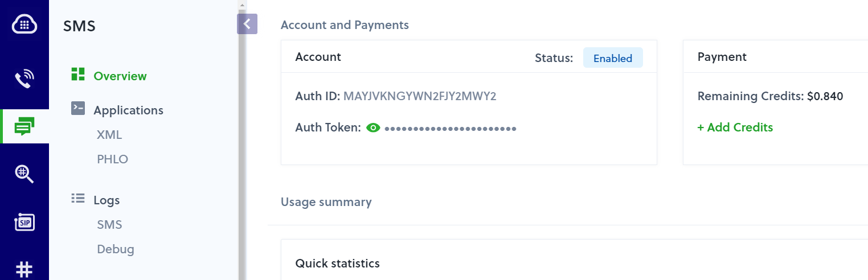This screenshot has height=280, width=868.
Task: View SMS logs
Action: (x=109, y=225)
